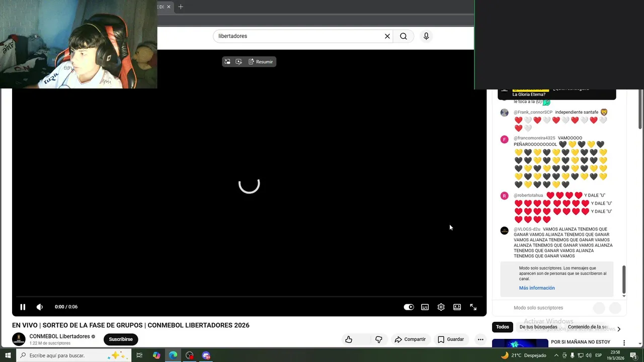The image size is (644, 362).
Task: Open Task View from the taskbar
Action: pos(139,355)
